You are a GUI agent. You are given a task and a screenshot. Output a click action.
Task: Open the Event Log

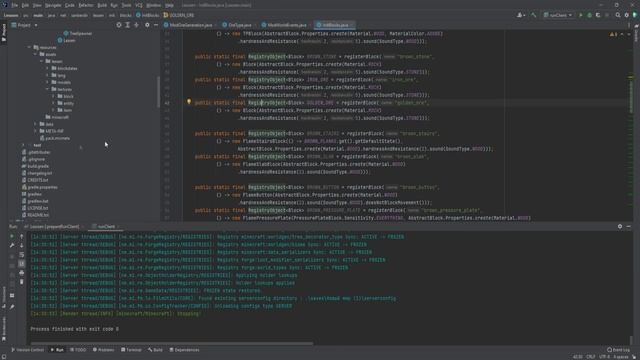pyautogui.click(x=618, y=350)
